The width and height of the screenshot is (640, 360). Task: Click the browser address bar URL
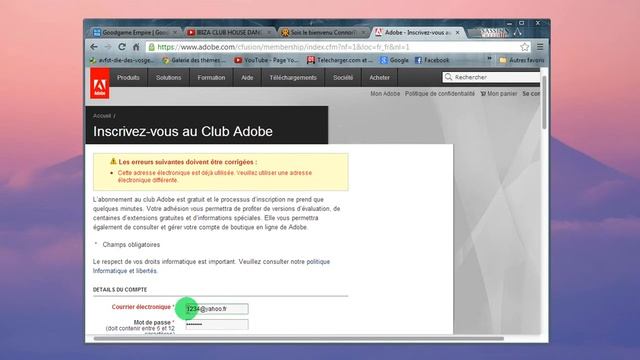pos(283,47)
